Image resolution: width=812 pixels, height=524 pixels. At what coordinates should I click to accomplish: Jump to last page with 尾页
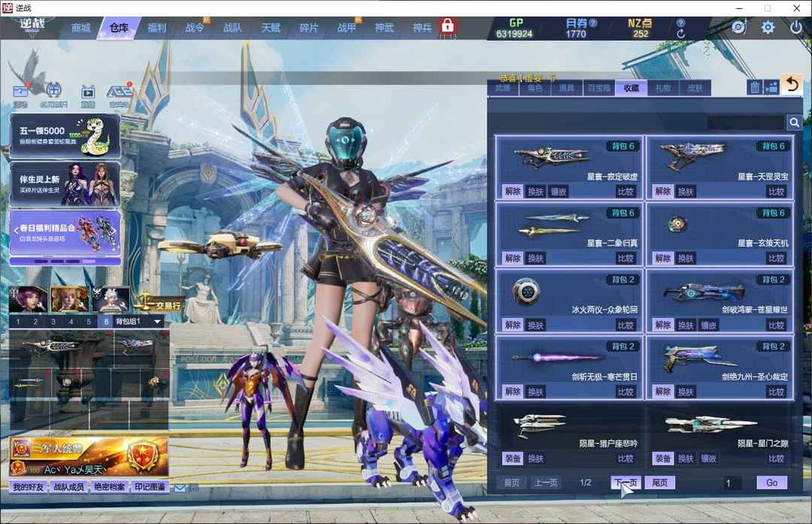point(660,483)
